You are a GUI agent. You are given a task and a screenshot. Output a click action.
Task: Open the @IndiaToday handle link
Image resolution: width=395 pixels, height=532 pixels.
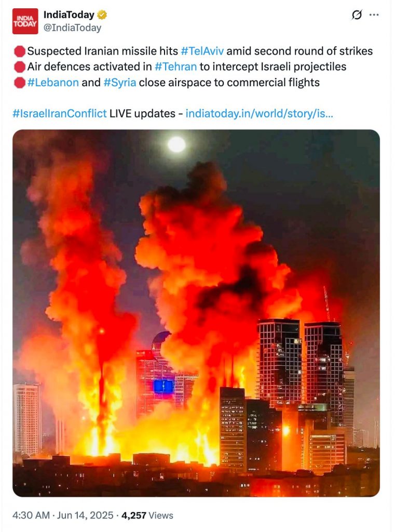[72, 28]
